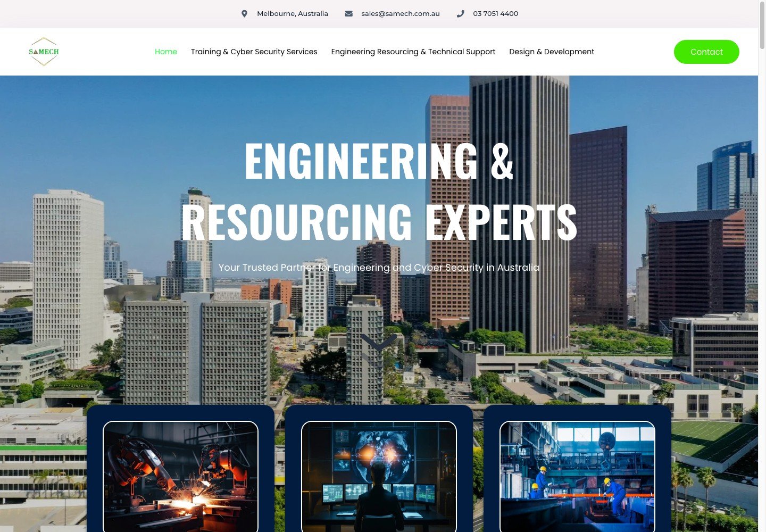Viewport: 766px width, 532px height.
Task: Open Design & Development menu
Action: (552, 52)
